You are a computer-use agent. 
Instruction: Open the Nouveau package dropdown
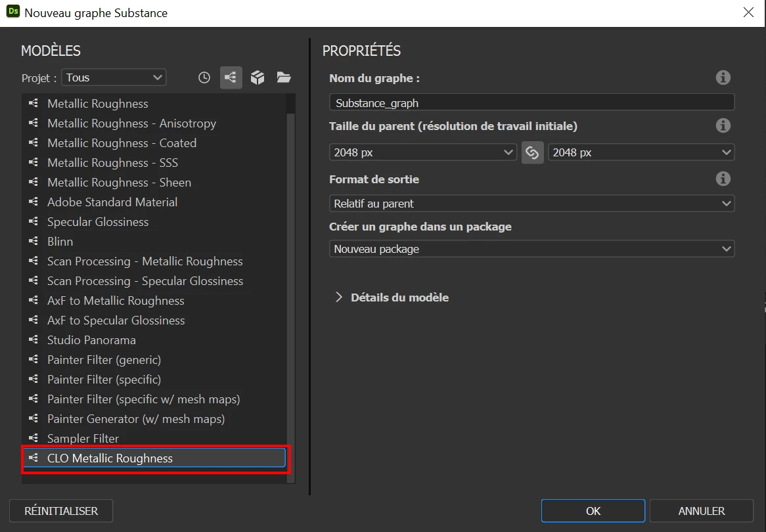click(x=532, y=249)
